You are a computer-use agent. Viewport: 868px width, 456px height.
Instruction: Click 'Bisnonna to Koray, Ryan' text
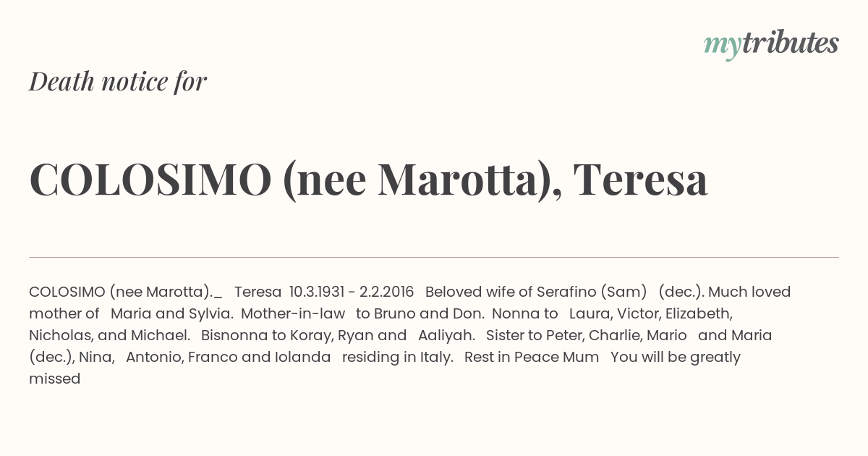[x=289, y=335]
